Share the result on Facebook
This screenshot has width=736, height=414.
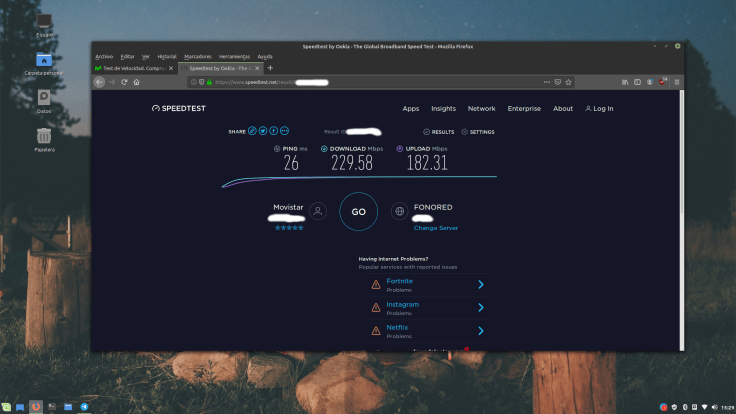click(x=274, y=131)
